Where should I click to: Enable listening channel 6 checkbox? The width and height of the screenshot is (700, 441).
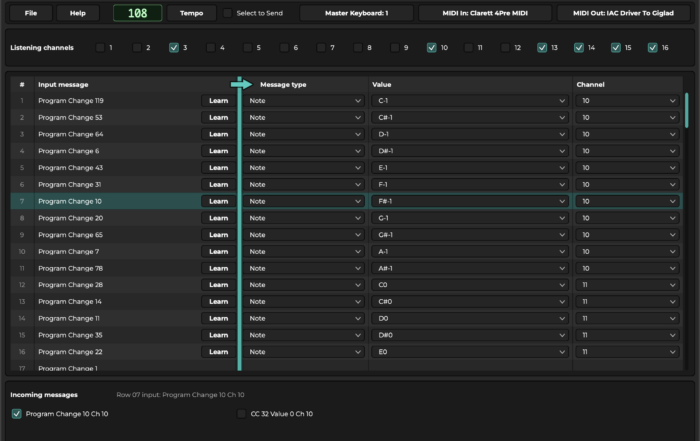tap(284, 48)
